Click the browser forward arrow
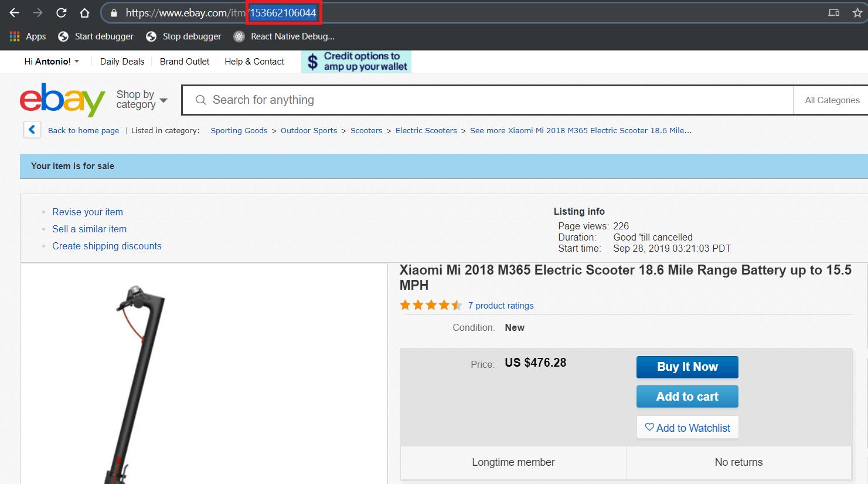Screen dimensions: 868x484 point(38,12)
